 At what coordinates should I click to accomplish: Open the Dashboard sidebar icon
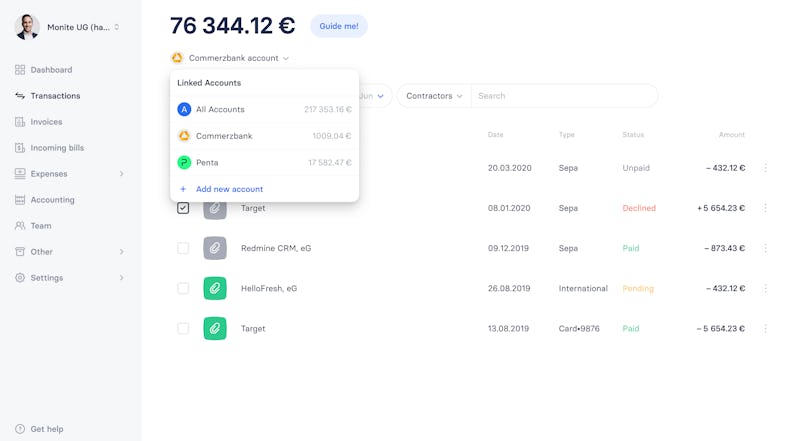tap(20, 69)
